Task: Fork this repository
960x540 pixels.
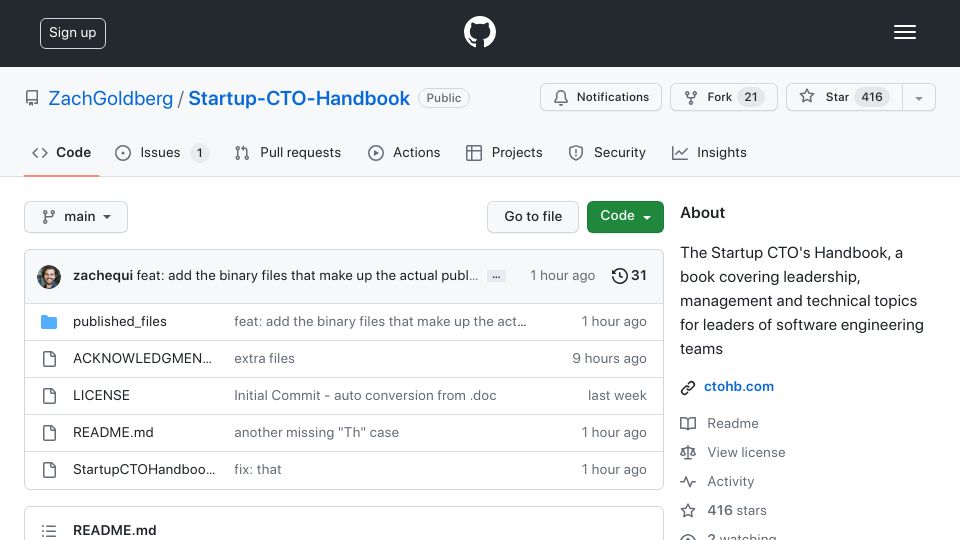Action: [x=724, y=97]
